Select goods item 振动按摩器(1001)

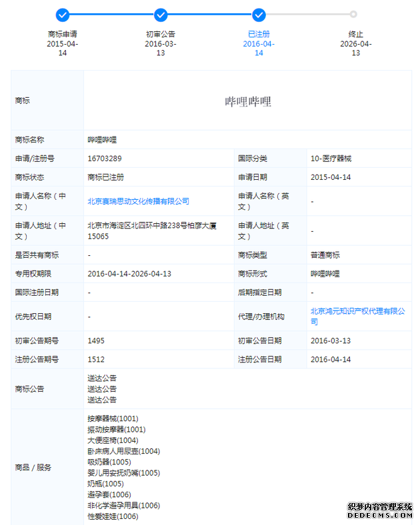coord(117,429)
